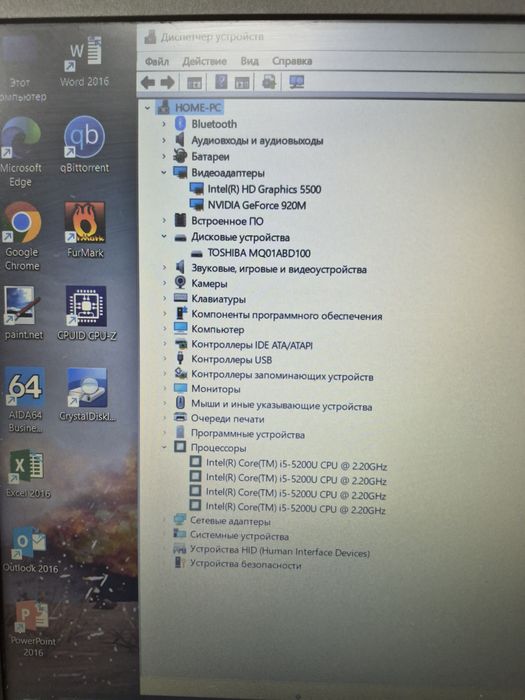Select the CrystalDisk desktop shortcut
This screenshot has height=700, width=525.
[x=87, y=395]
